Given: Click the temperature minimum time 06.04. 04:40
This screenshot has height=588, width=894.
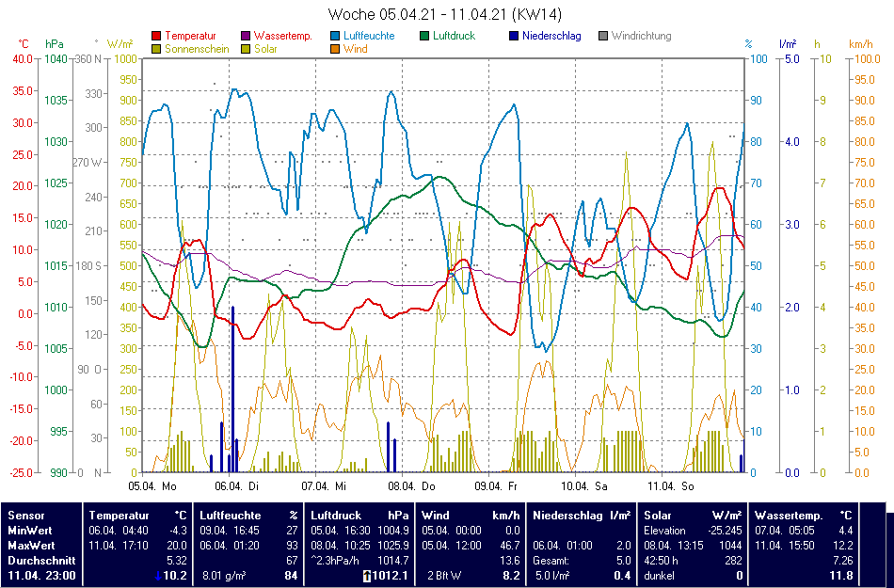Looking at the screenshot, I should [118, 531].
